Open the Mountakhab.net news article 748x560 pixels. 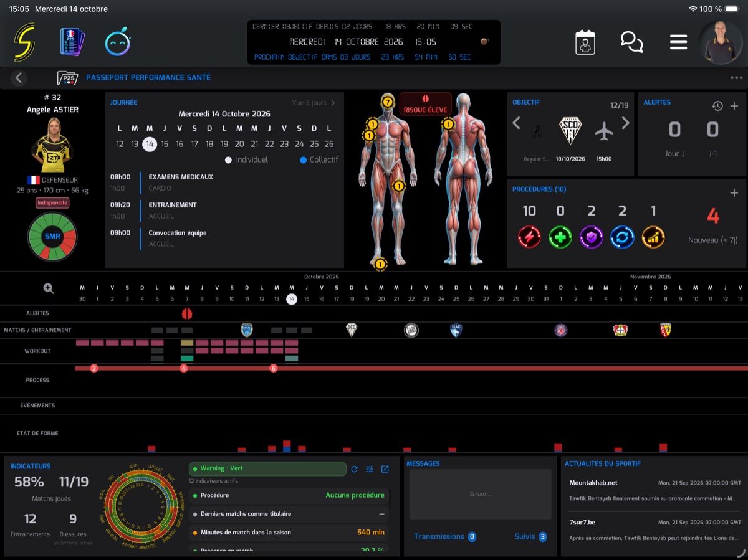tap(655, 490)
